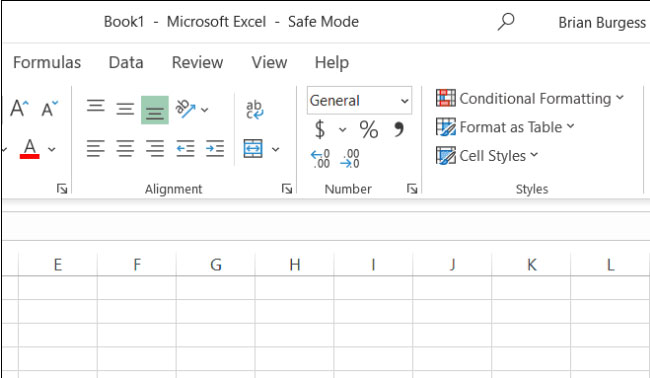This screenshot has height=378, width=650.
Task: Select Top Align icon
Action: [95, 107]
